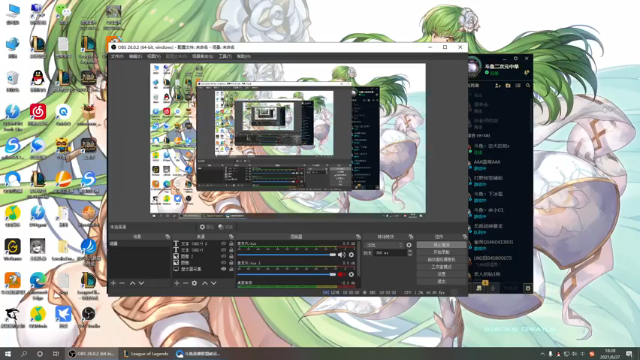
Task: Click the stop streaming button
Action: tap(441, 244)
